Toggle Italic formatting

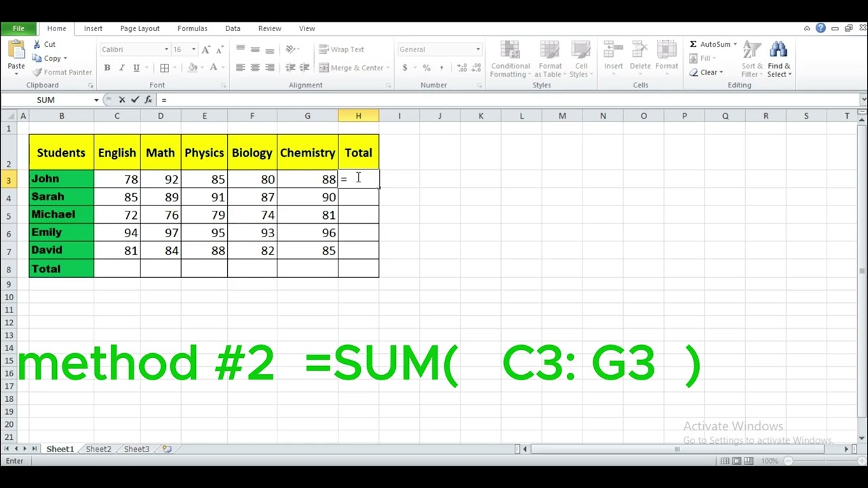tap(121, 68)
